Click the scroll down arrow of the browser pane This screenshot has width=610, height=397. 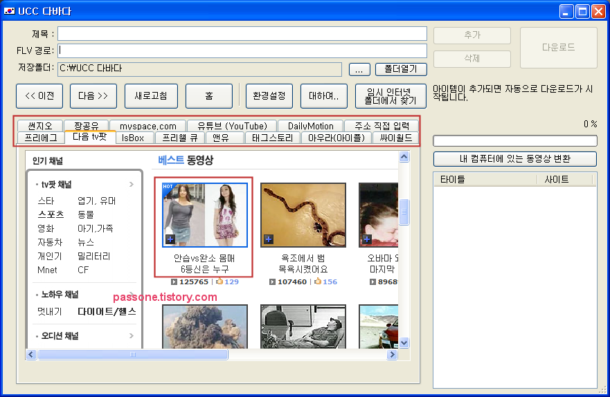[404, 343]
